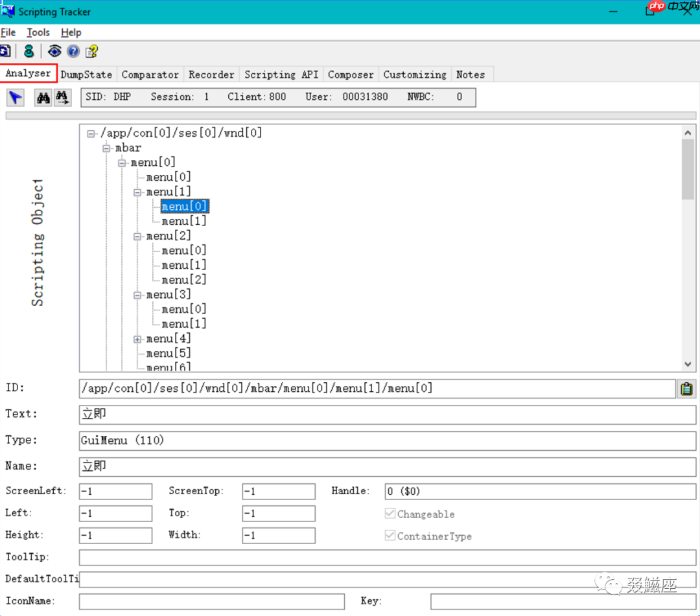Copy the ID using the clipboard icon
Screen dimensions: 700x616
point(686,389)
